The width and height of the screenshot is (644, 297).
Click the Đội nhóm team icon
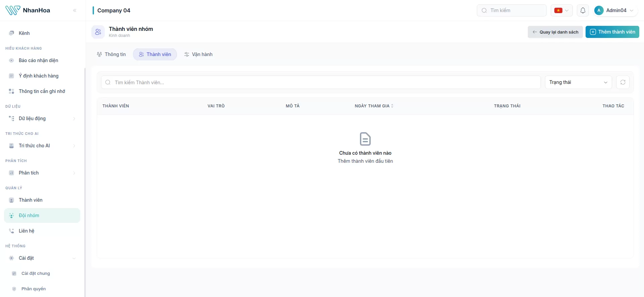11,215
